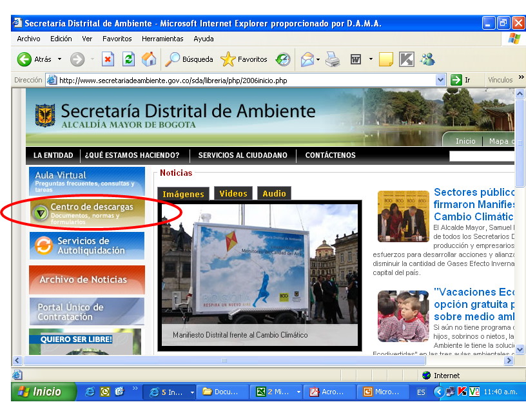Viewport: 526px width, 420px height.
Task: Stop loading with the red X icon
Action: click(x=108, y=59)
